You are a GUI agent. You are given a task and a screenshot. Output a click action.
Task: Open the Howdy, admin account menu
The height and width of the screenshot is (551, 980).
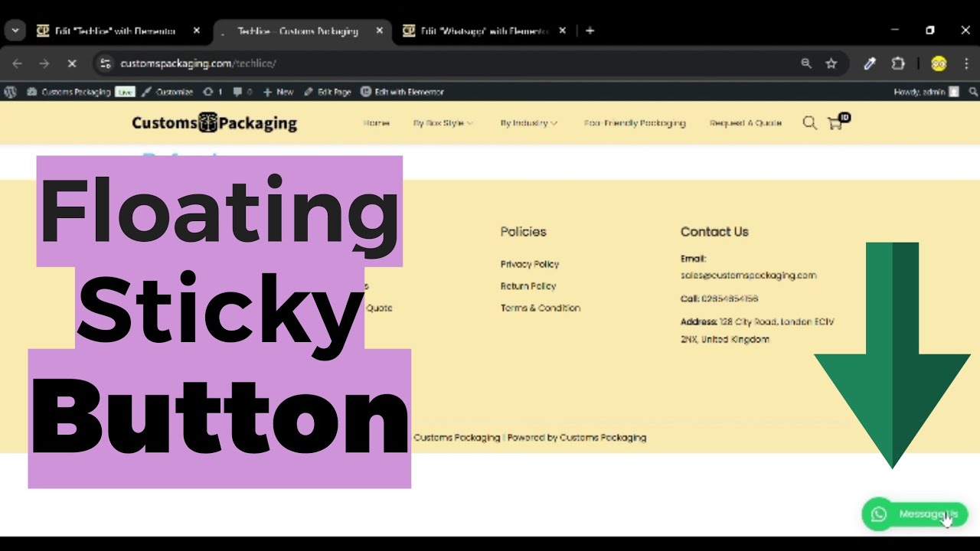(926, 92)
